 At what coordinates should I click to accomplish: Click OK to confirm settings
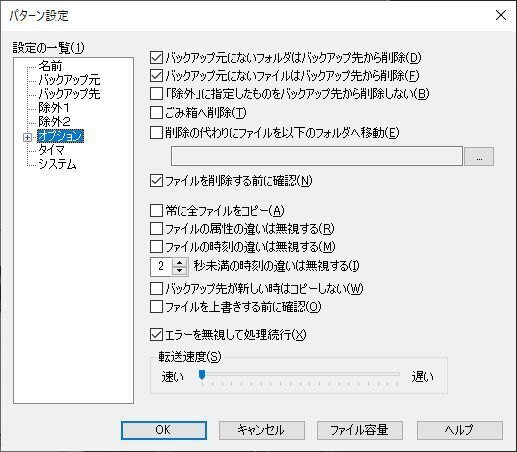(x=164, y=430)
